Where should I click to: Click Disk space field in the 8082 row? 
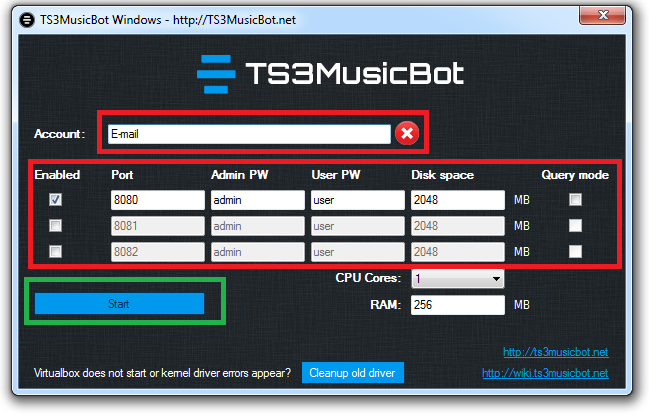(x=458, y=252)
